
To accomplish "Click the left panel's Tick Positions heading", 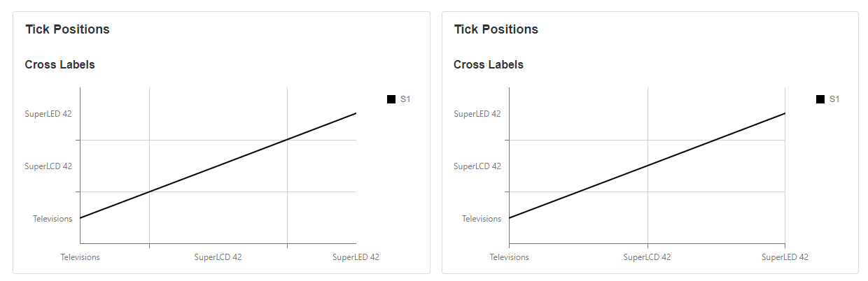I will click(67, 29).
